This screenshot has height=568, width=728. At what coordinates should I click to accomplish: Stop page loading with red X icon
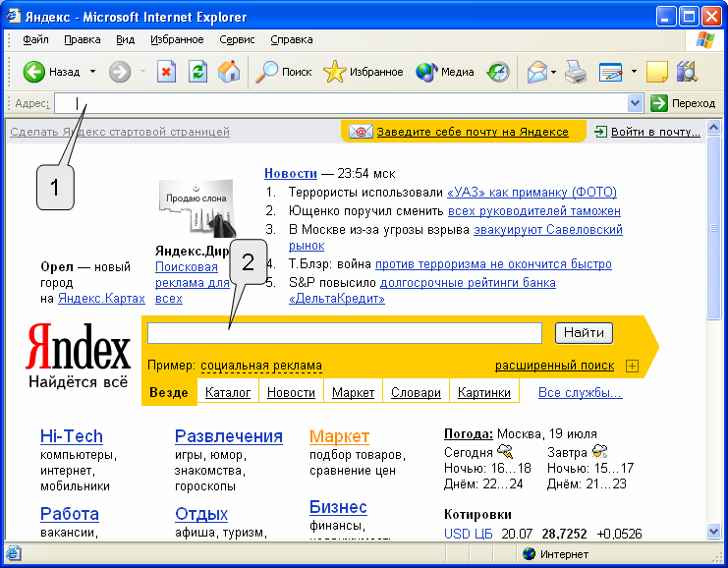pyautogui.click(x=166, y=72)
